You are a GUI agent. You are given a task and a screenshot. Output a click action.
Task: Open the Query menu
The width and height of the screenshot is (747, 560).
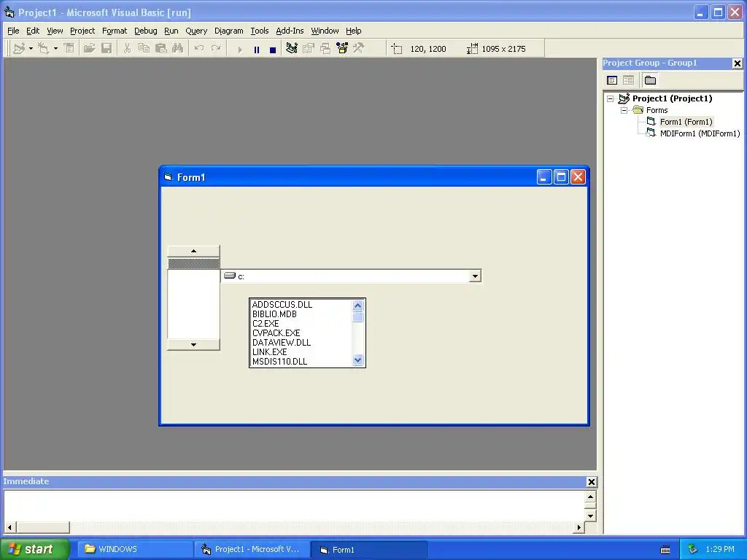196,31
